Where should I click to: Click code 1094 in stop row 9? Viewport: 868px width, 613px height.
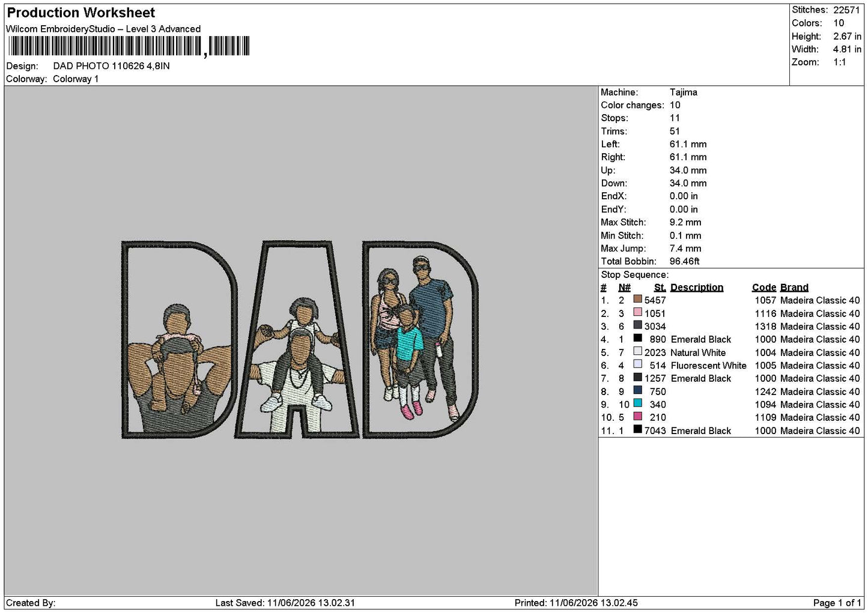click(x=765, y=405)
